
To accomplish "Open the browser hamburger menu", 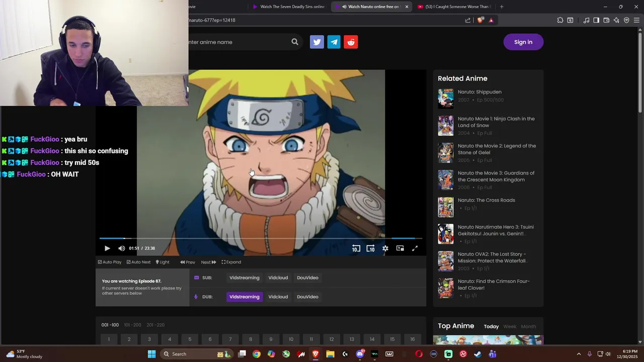I will click(x=636, y=20).
